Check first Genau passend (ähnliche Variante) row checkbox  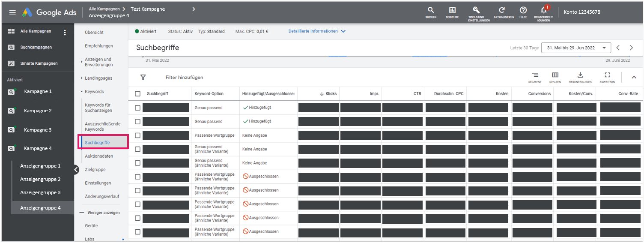[x=137, y=149]
